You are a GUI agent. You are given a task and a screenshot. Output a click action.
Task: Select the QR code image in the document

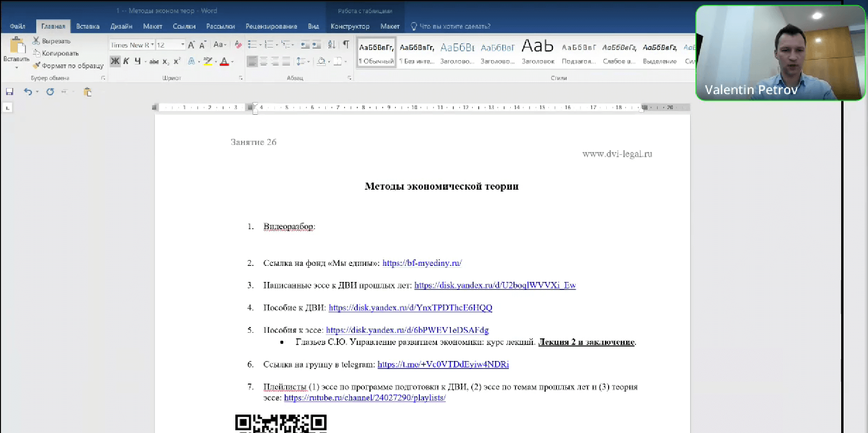[280, 423]
